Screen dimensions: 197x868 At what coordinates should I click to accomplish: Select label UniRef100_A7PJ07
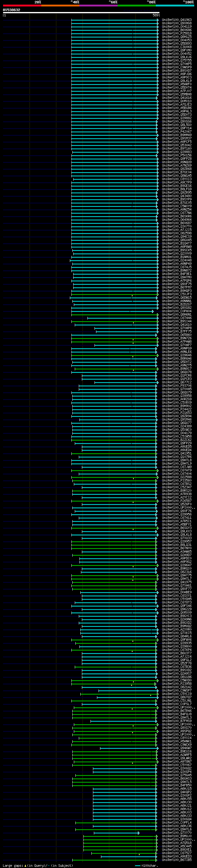(176, 91)
